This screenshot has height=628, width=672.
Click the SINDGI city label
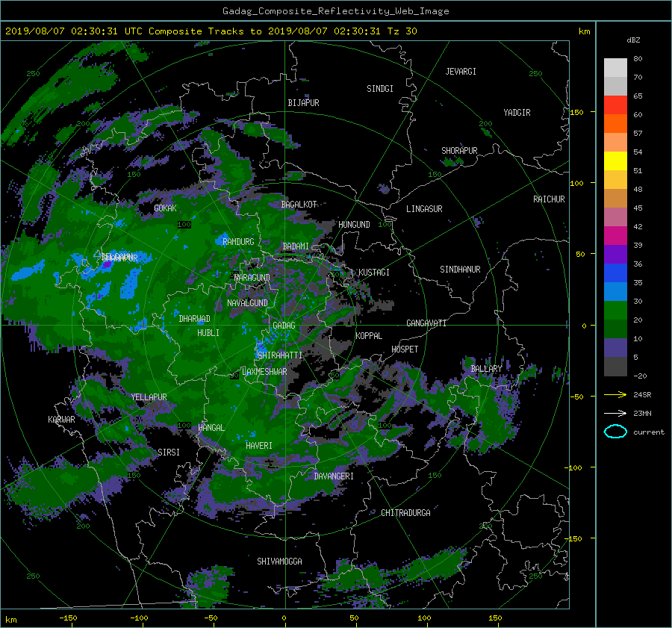point(380,89)
